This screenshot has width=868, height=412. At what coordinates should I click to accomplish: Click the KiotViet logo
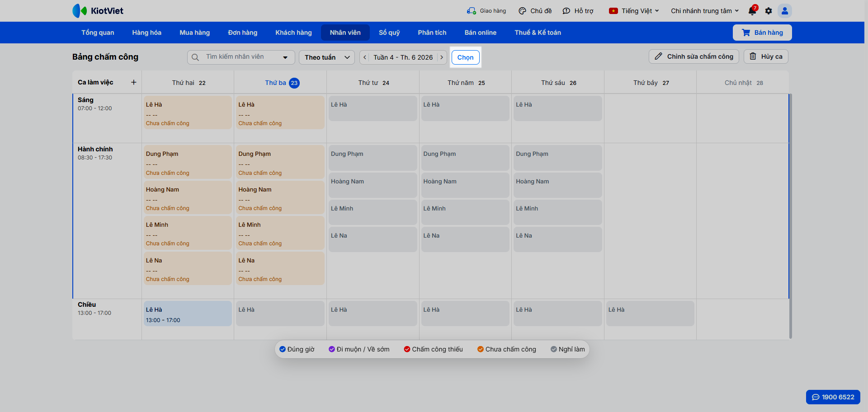[98, 11]
